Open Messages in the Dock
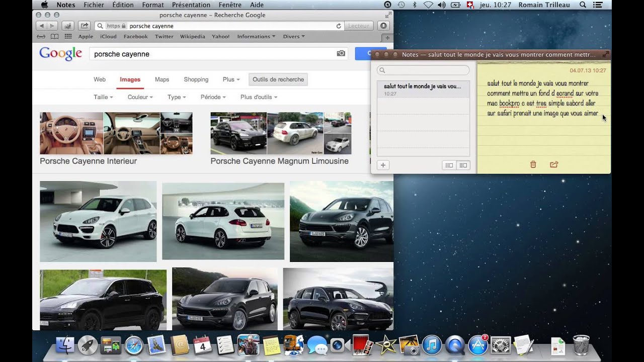This screenshot has height=362, width=644. click(317, 346)
